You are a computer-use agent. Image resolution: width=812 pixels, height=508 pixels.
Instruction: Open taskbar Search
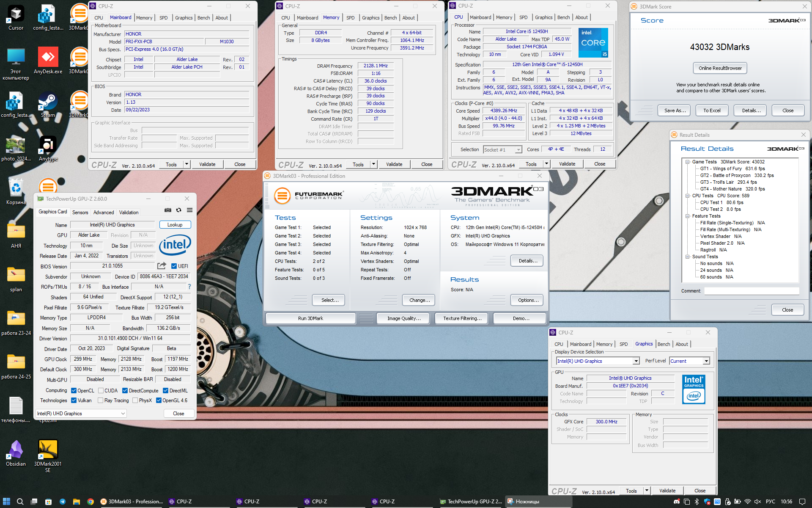20,501
